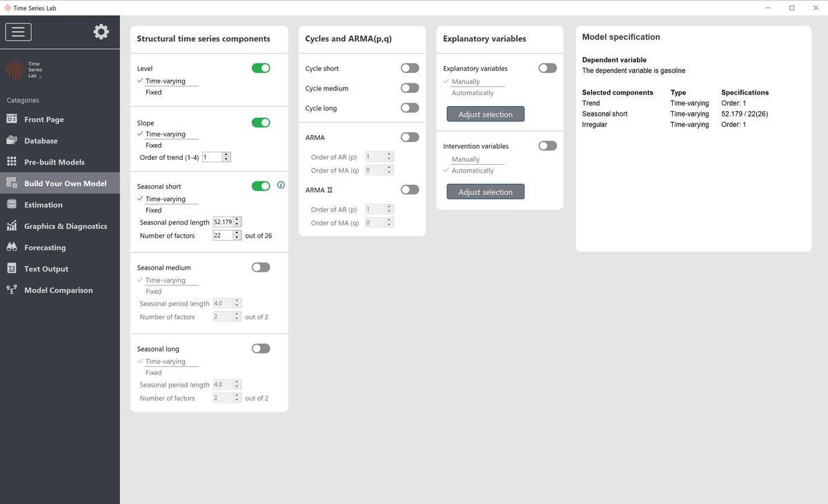Image resolution: width=828 pixels, height=504 pixels.
Task: Click the Seasonal short info icon
Action: (x=281, y=185)
